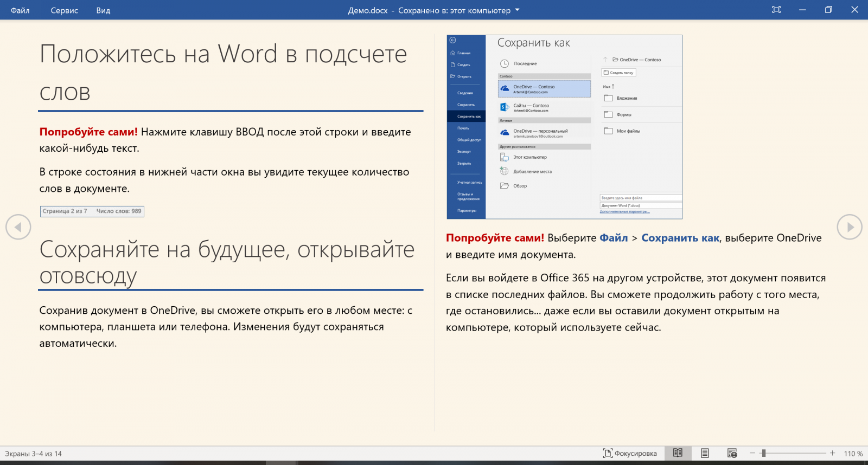Image resolution: width=868 pixels, height=465 pixels.
Task: Click the blue Сохранить как text
Action: (680, 238)
